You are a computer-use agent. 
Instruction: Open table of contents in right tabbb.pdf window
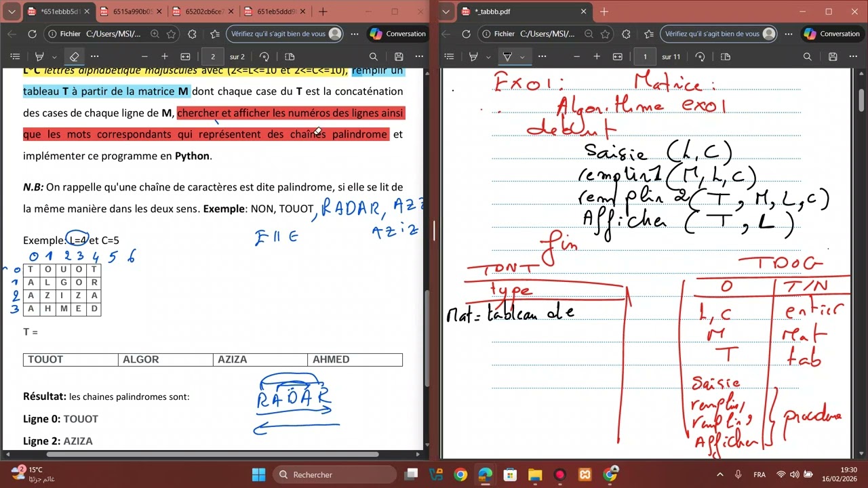coord(450,57)
